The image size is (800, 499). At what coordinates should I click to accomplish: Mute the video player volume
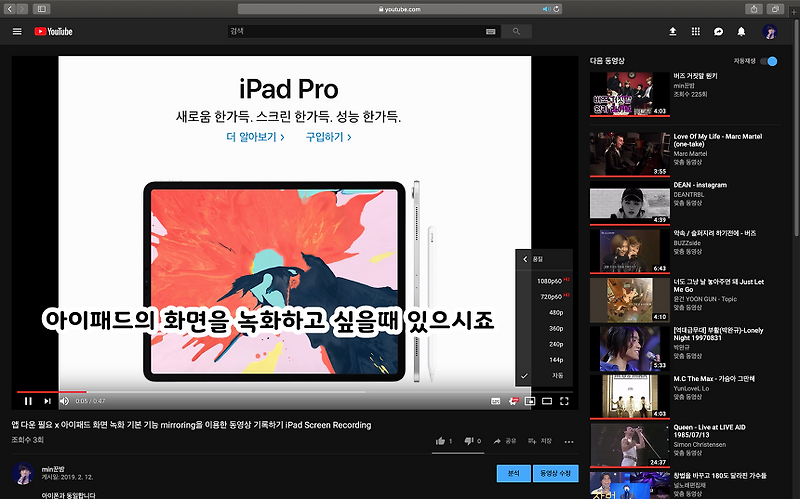pos(64,401)
